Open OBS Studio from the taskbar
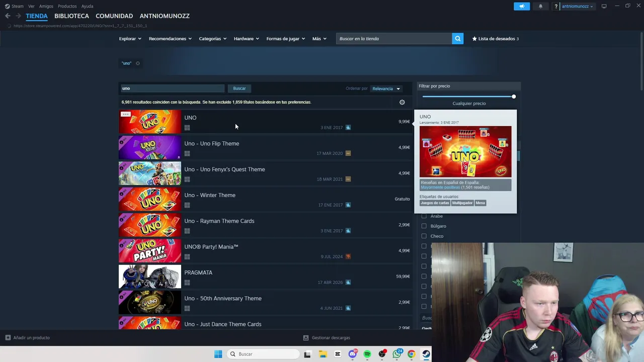This screenshot has height=362, width=644. [382, 354]
